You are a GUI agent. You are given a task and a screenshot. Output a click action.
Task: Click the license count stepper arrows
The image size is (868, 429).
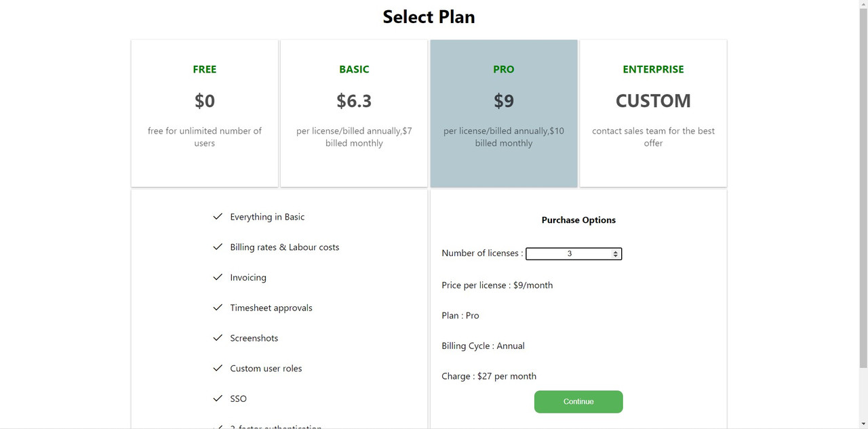click(616, 253)
